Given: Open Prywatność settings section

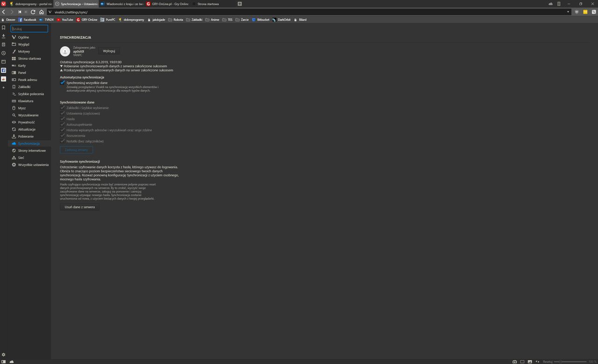Looking at the screenshot, I should tap(30, 122).
